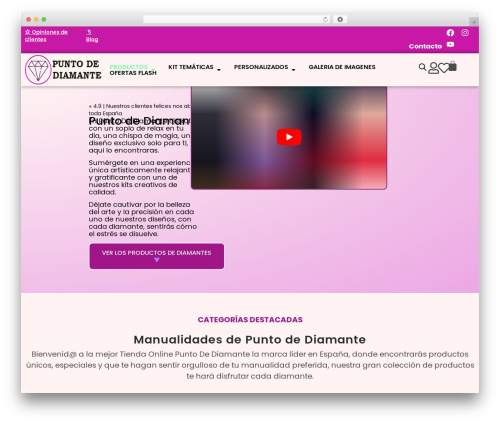This screenshot has height=423, width=500.
Task: Open the Personalizados menu
Action: (x=261, y=67)
